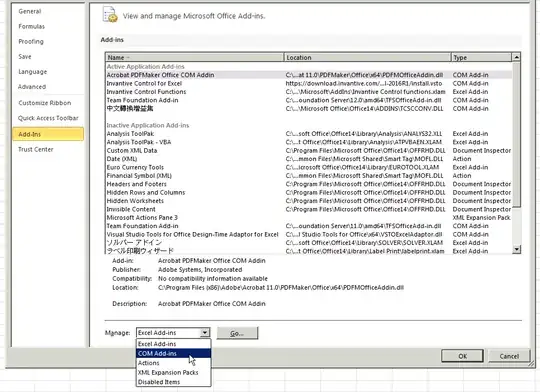540x392 pixels.
Task: Select Headers and Footers row
Action: click(x=309, y=184)
